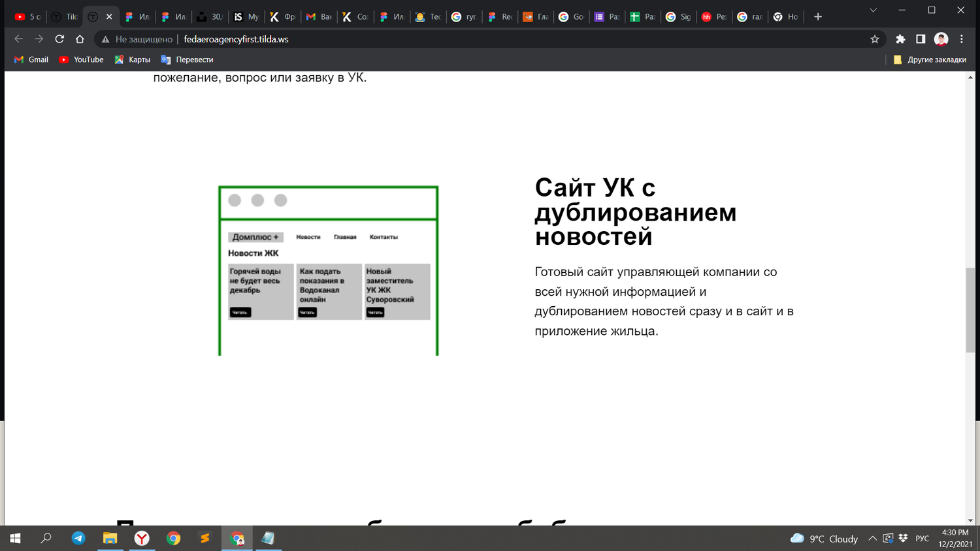Click the 'Not secure' warning icon
The image size is (980, 551).
point(105,39)
